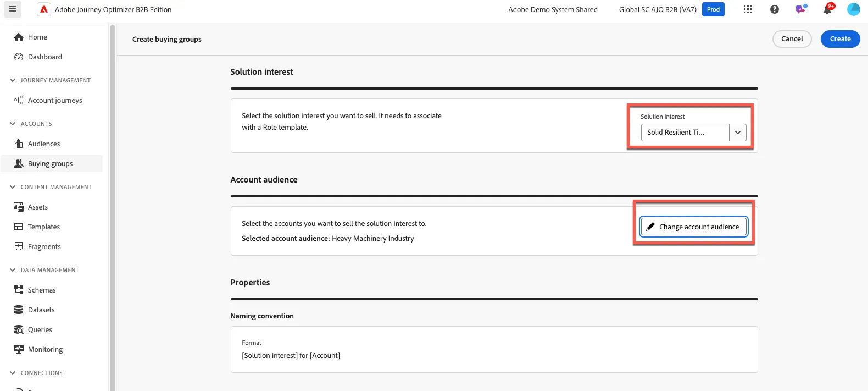This screenshot has width=868, height=391.
Task: Collapse the Connections section
Action: point(13,373)
